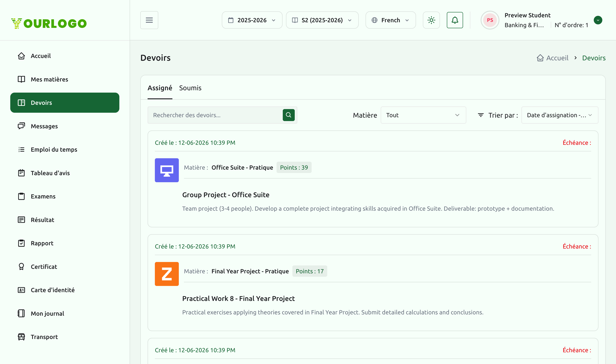The height and width of the screenshot is (364, 616).
Task: Open Transport page in sidebar
Action: tap(65, 337)
